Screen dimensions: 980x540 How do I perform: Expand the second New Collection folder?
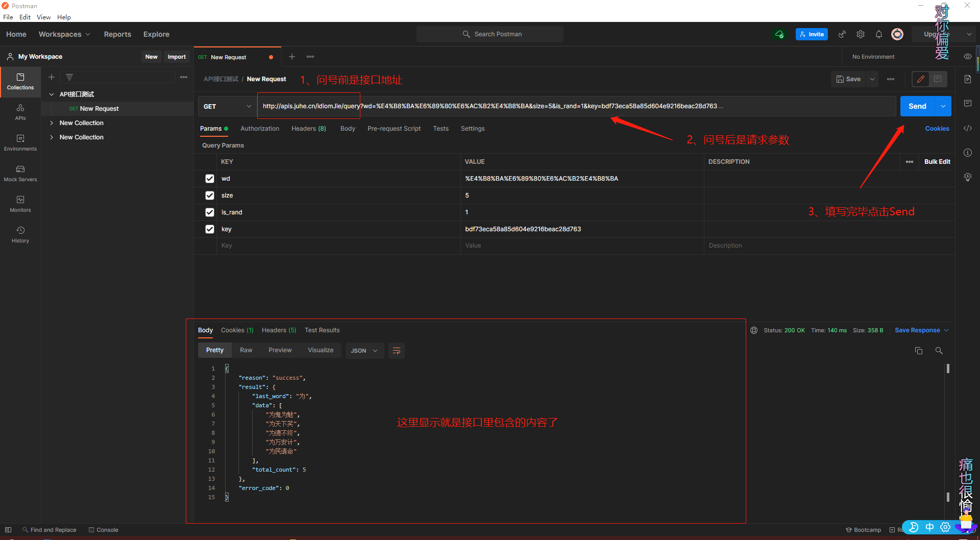pyautogui.click(x=52, y=137)
